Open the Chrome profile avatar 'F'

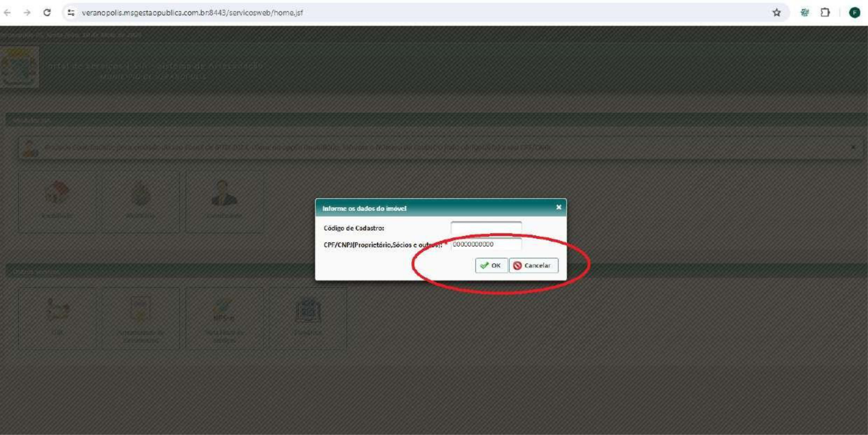(854, 13)
